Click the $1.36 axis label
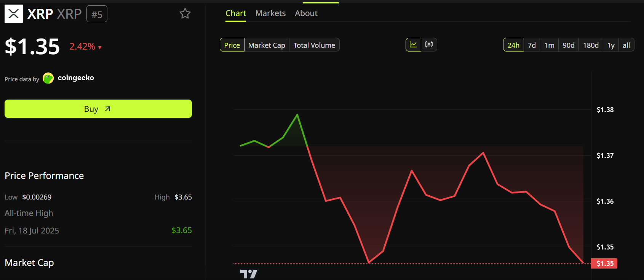644x280 pixels. pos(605,201)
